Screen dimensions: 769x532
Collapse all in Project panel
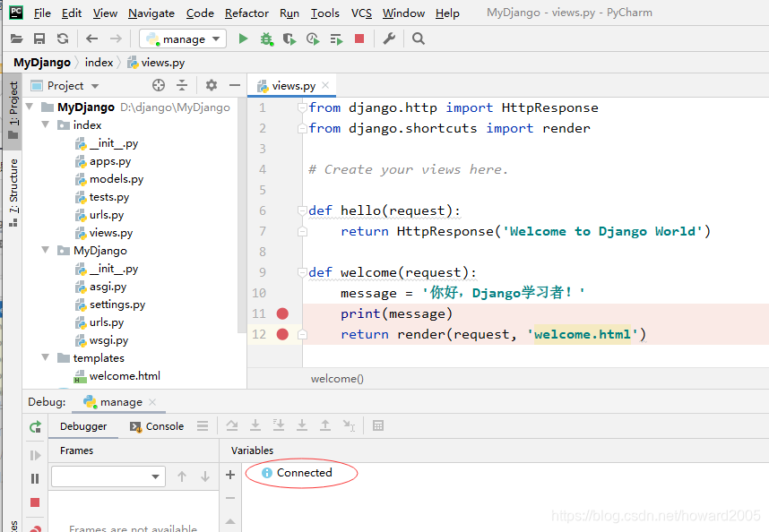pos(182,86)
